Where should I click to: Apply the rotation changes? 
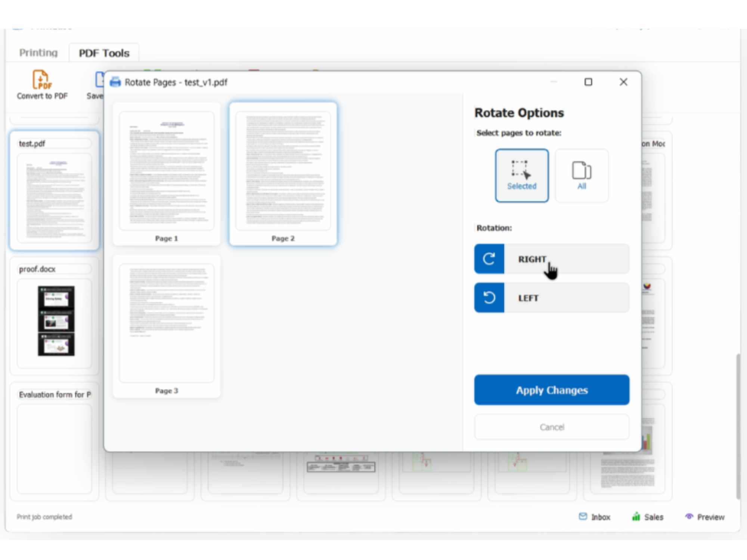552,390
